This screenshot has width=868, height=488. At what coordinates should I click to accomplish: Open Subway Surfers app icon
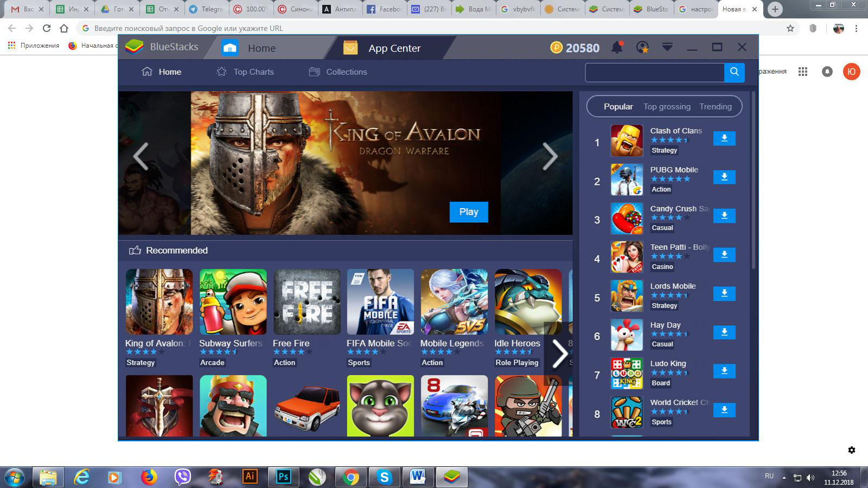pyautogui.click(x=233, y=302)
